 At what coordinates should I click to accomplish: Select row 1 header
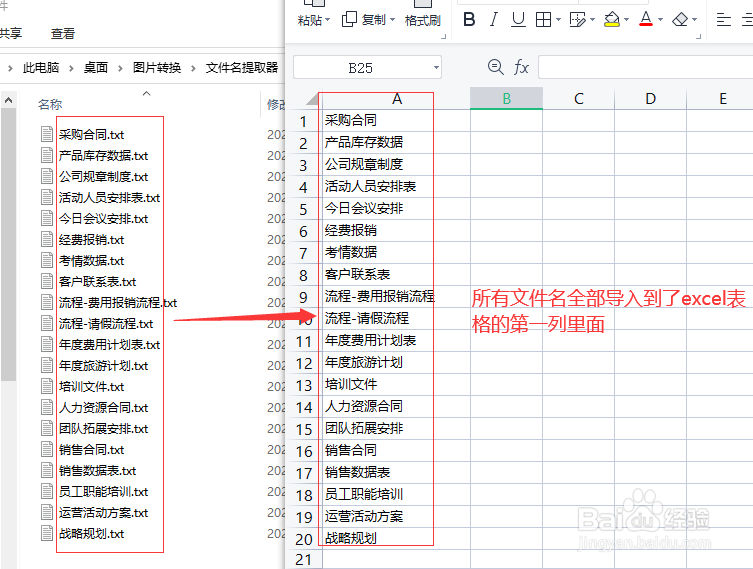click(x=304, y=121)
